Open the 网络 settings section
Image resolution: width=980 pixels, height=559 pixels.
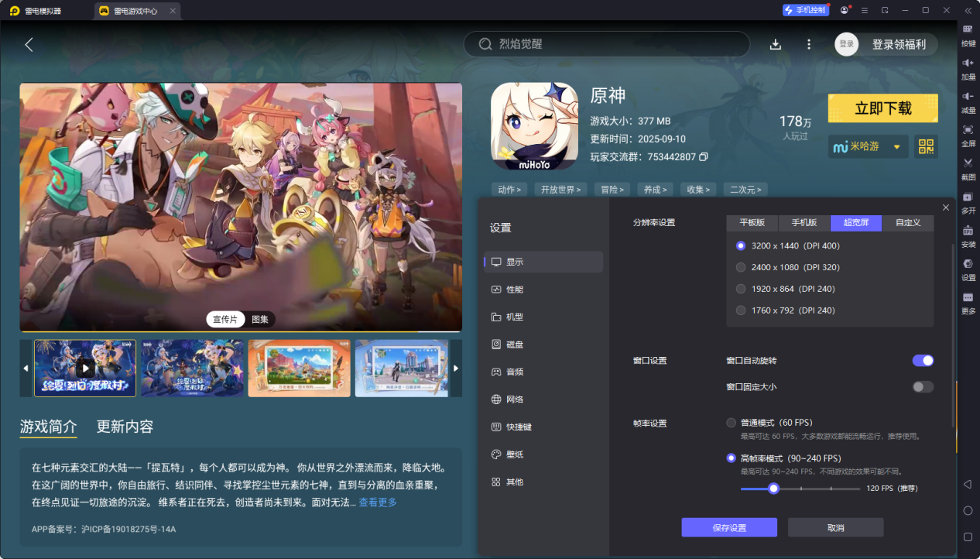click(543, 400)
